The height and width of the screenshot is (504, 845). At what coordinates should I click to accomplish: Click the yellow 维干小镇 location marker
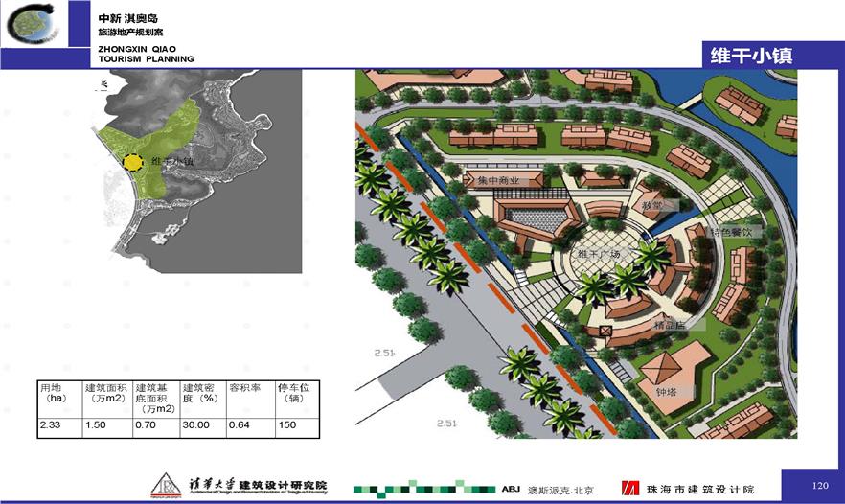[133, 163]
